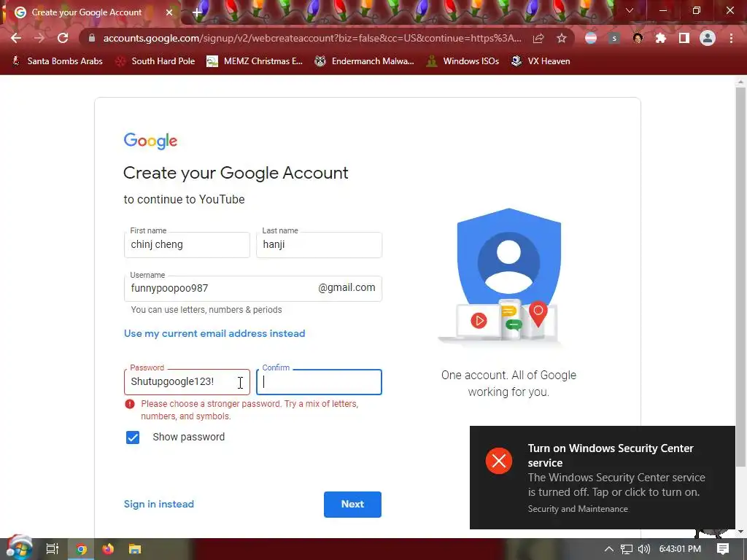The image size is (747, 560).
Task: Reload the page with the refresh icon
Action: [63, 38]
